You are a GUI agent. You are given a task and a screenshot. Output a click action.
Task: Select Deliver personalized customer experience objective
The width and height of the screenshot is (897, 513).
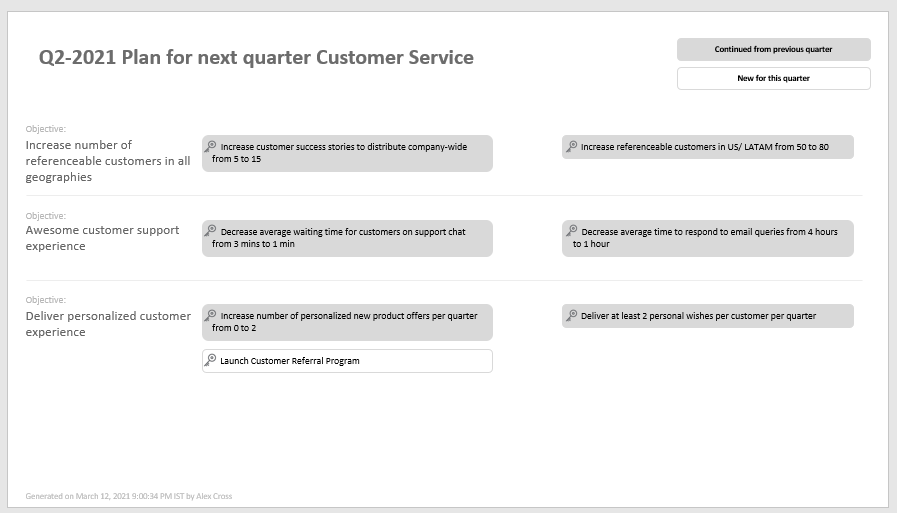point(108,324)
